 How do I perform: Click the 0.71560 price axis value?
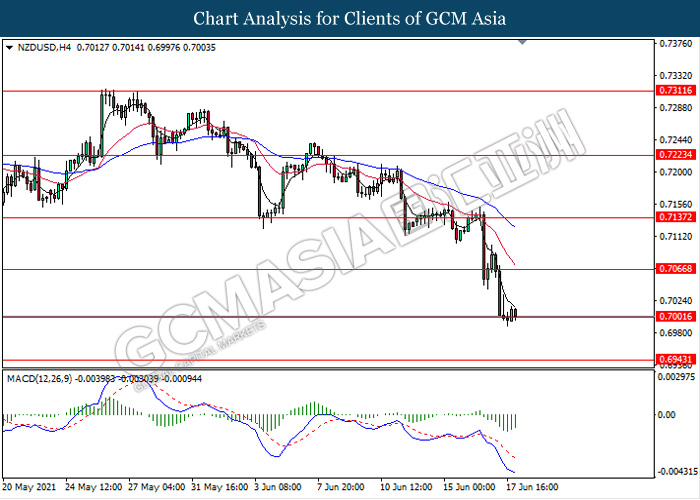(x=676, y=204)
